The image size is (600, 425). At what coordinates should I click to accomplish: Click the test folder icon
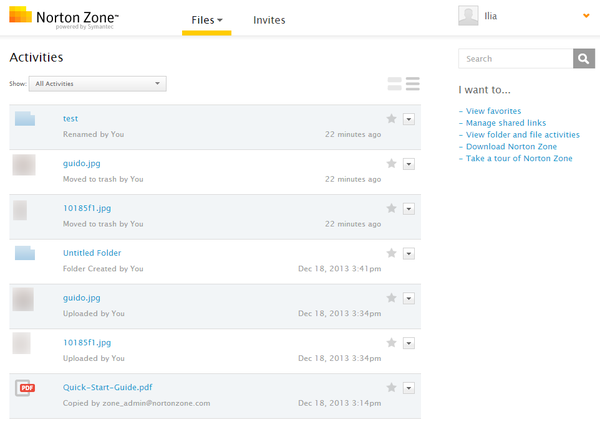pyautogui.click(x=25, y=120)
